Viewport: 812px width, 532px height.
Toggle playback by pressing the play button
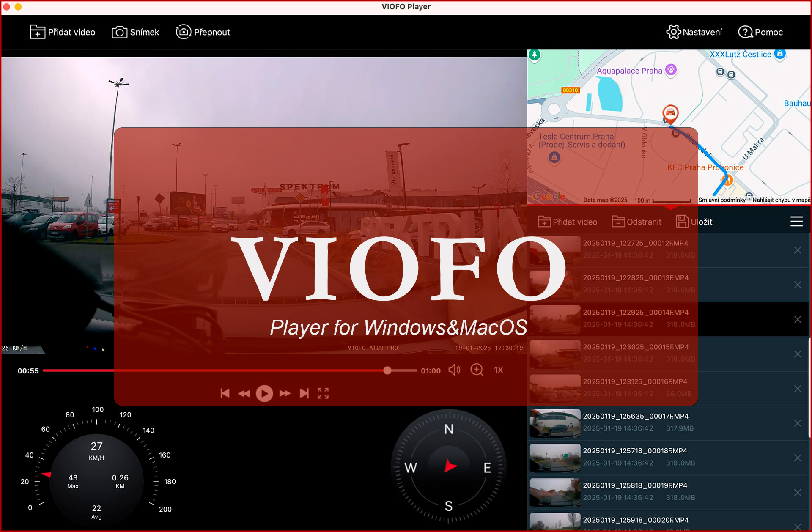coord(265,393)
